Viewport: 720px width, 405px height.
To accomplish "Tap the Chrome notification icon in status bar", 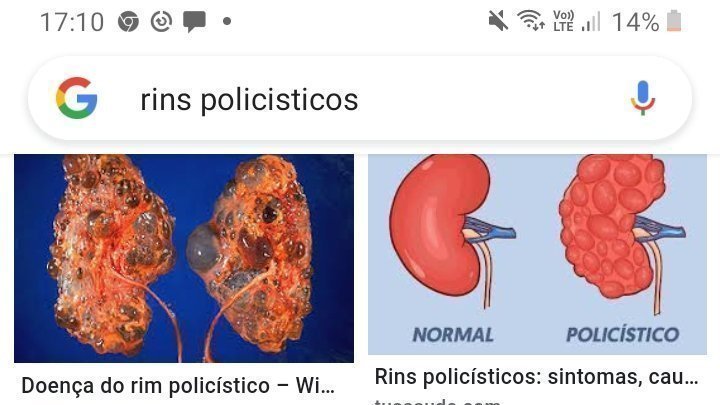I will click(128, 22).
